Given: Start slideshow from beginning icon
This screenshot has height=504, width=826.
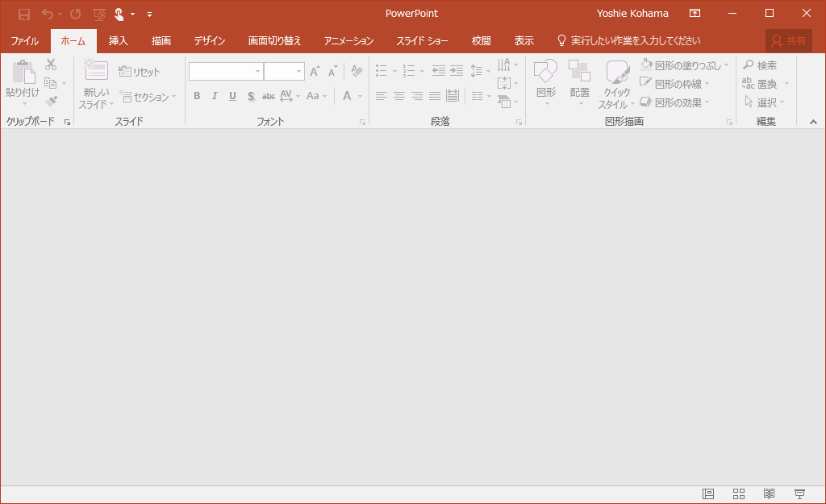Looking at the screenshot, I should pyautogui.click(x=99, y=15).
